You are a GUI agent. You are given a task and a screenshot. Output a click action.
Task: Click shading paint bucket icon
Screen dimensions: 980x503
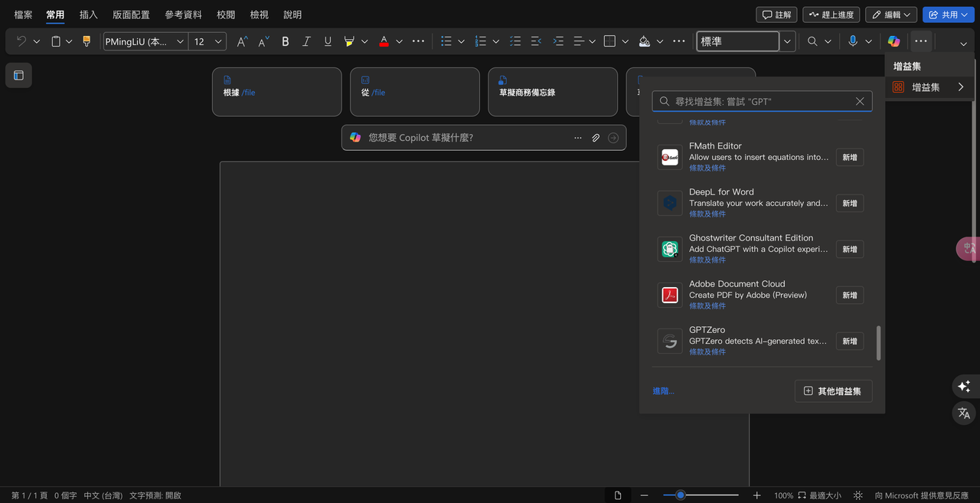645,41
